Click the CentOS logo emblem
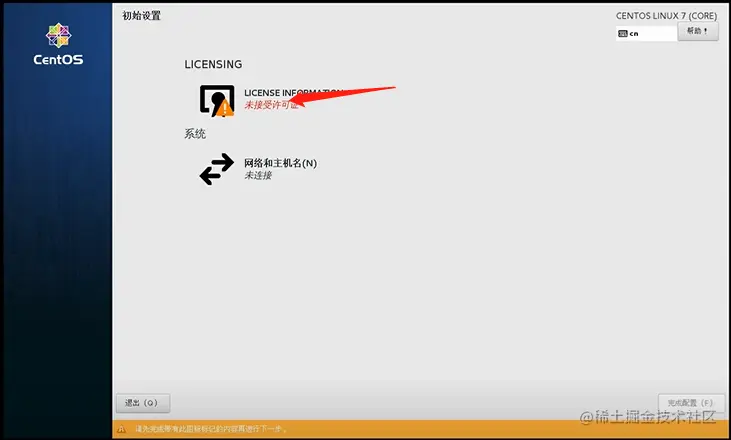This screenshot has width=731, height=440. (x=58, y=35)
